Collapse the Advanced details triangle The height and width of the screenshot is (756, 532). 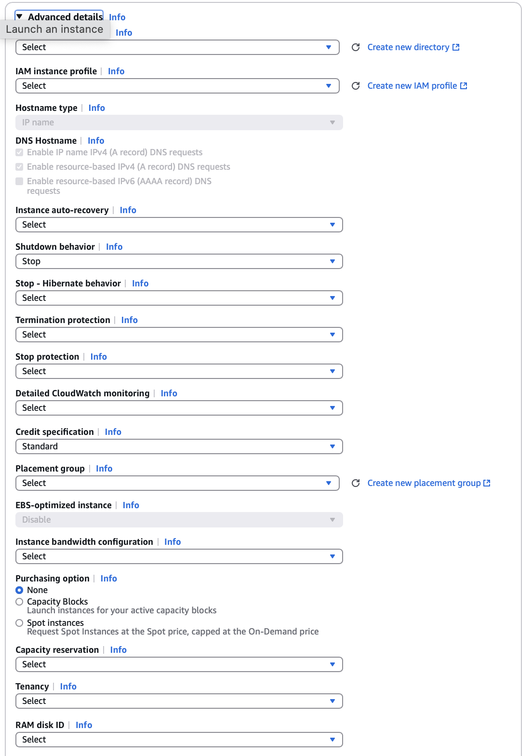pos(19,17)
